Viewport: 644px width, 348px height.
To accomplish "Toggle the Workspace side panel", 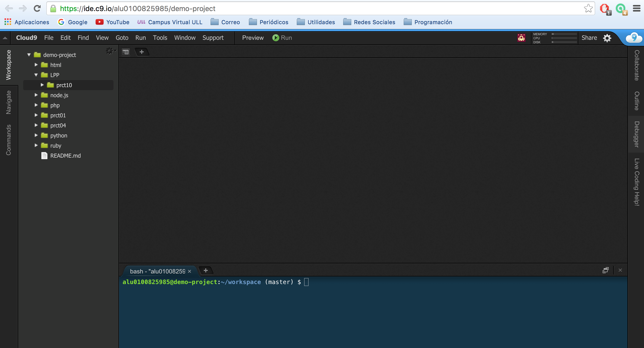I will pos(8,65).
